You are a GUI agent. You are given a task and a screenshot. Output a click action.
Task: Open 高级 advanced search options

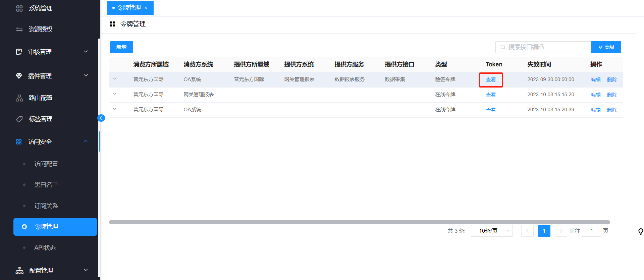pos(606,47)
